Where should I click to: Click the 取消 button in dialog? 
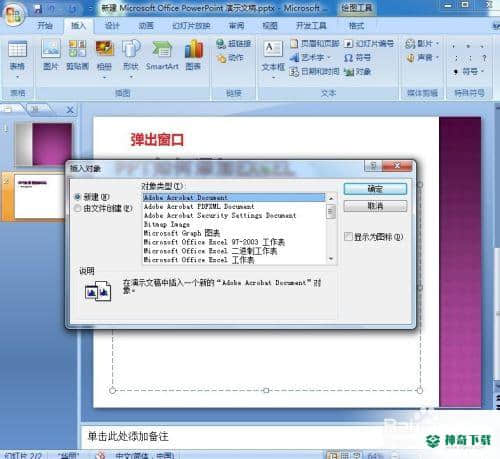(375, 206)
